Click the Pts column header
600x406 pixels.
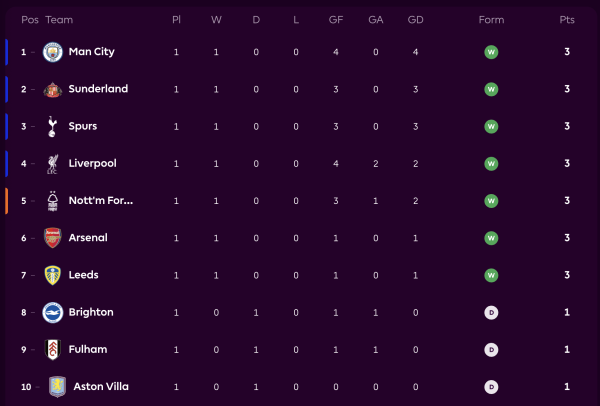click(567, 20)
